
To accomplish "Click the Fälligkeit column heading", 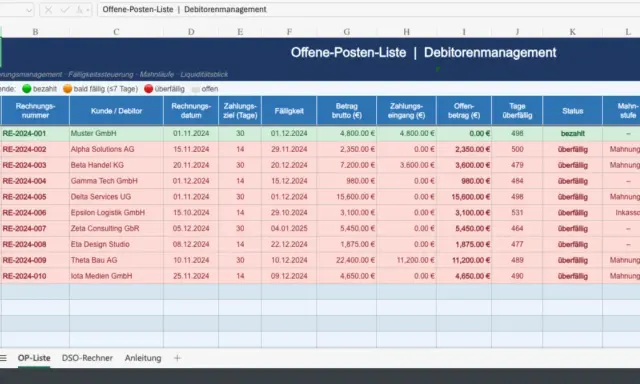I will click(x=289, y=111).
